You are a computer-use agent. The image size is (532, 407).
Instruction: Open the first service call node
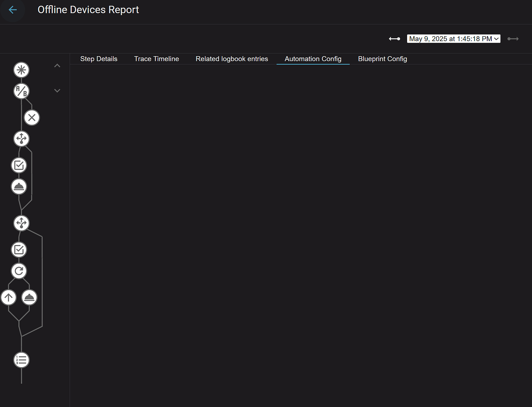click(19, 186)
